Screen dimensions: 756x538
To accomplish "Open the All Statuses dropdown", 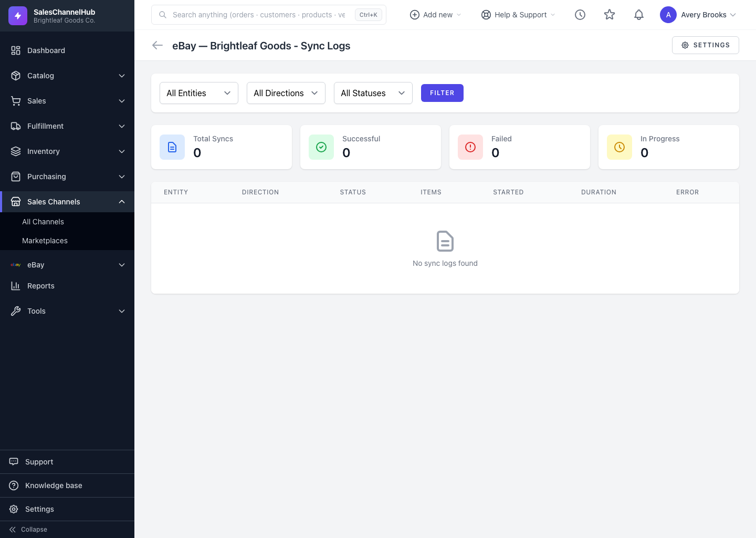I will coord(373,93).
